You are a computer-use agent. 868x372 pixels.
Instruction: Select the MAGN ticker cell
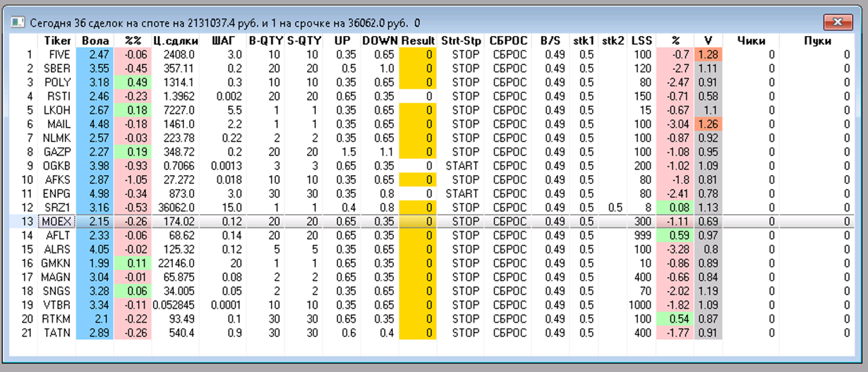pyautogui.click(x=56, y=277)
